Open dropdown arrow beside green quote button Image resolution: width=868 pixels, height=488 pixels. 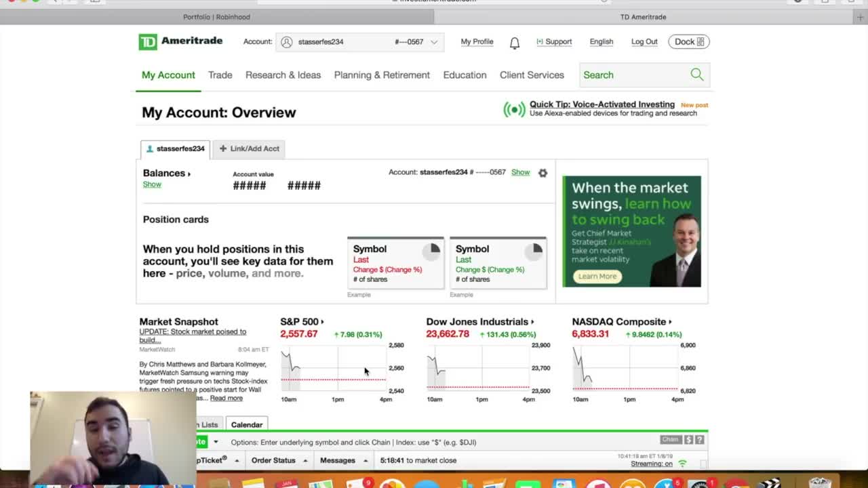[x=216, y=442]
